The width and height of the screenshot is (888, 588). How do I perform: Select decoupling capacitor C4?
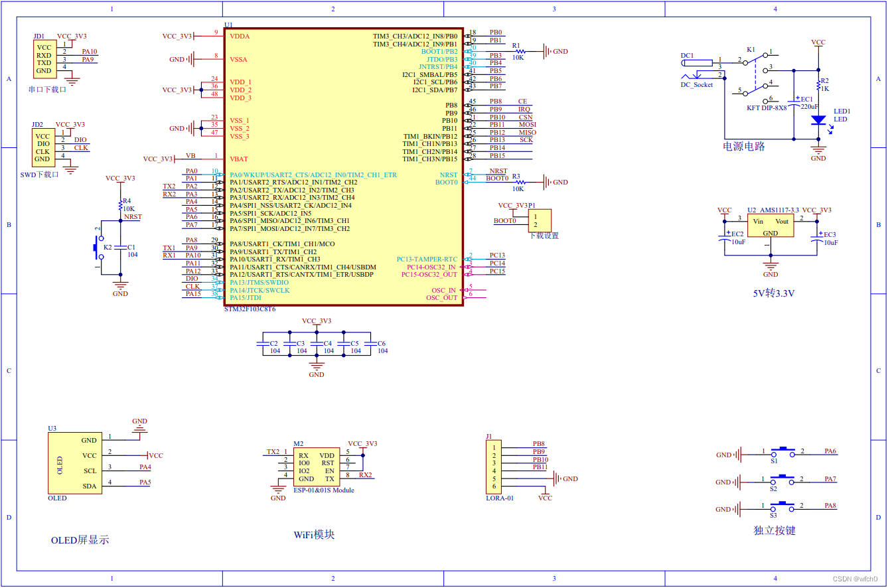tap(317, 343)
